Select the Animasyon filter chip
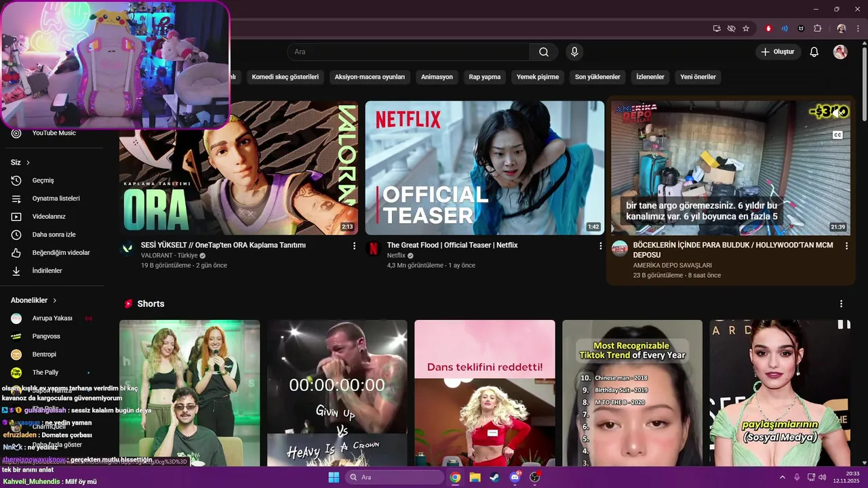The image size is (868, 488). click(x=437, y=77)
